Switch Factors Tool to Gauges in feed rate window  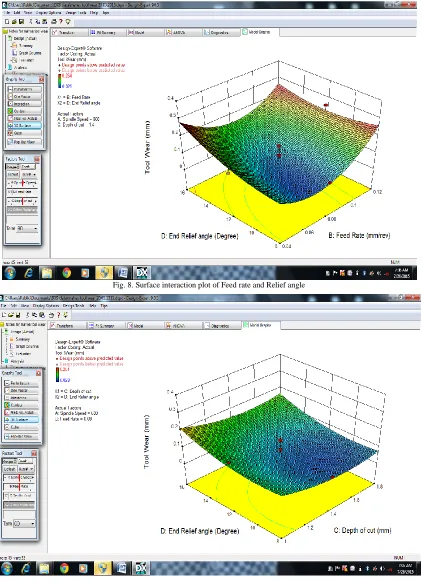coord(12,167)
